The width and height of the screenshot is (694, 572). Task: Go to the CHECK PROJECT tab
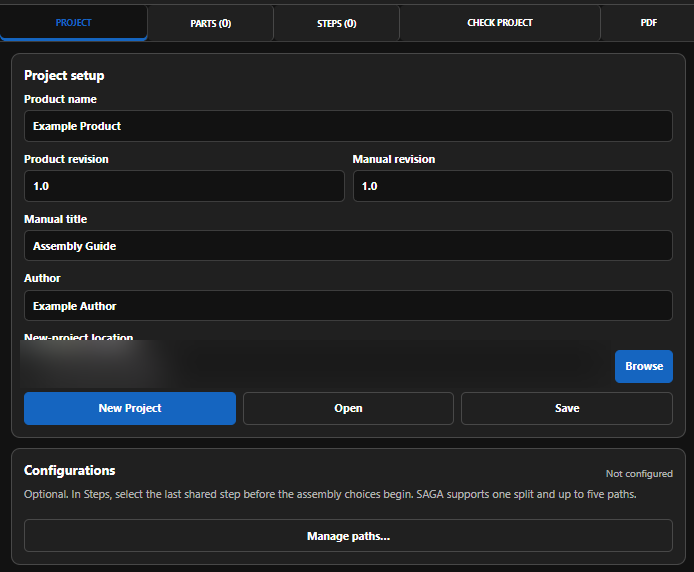coord(500,23)
